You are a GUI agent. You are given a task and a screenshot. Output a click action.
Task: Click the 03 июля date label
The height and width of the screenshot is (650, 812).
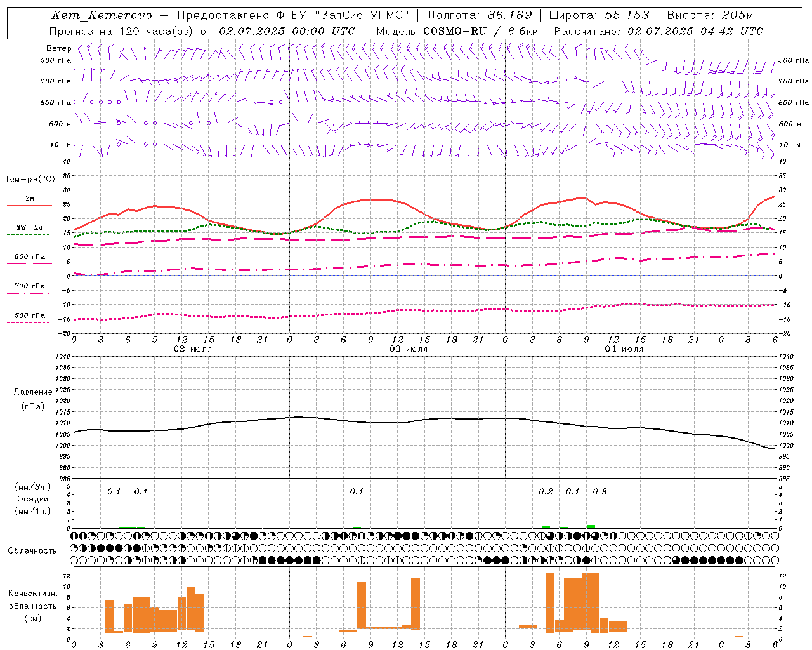pos(409,349)
